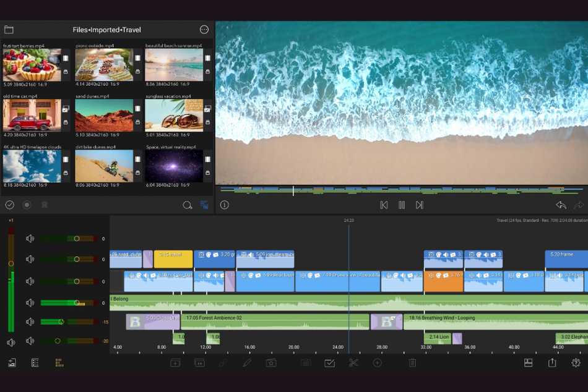This screenshot has width=588, height=392.
Task: Open the export/share menu
Action: tap(552, 363)
